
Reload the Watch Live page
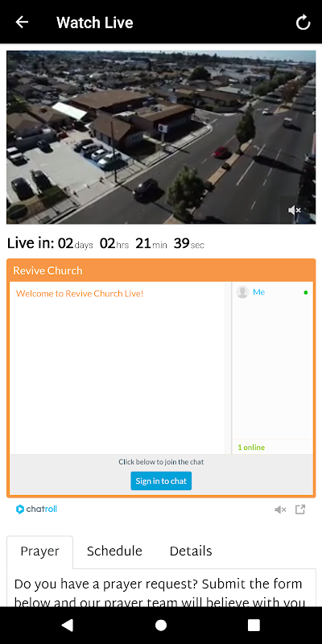(x=303, y=23)
